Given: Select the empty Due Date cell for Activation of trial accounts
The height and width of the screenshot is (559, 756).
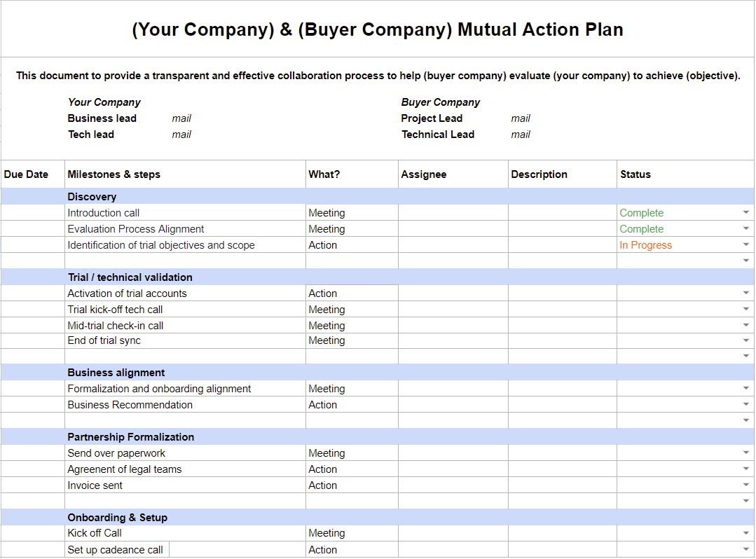Looking at the screenshot, I should point(32,293).
